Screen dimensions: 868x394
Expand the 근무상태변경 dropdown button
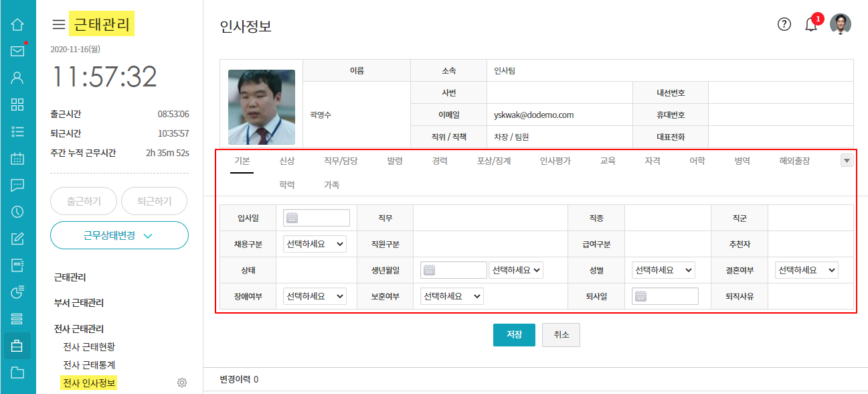point(119,235)
